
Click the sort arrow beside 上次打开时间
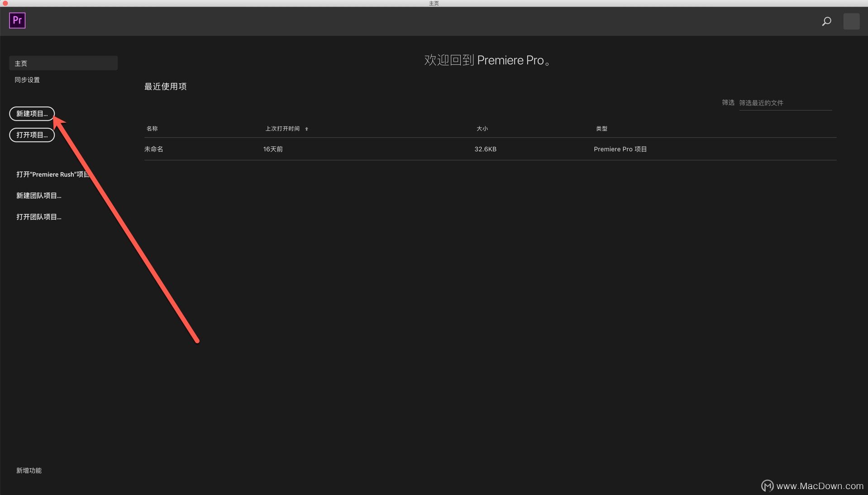pyautogui.click(x=306, y=129)
